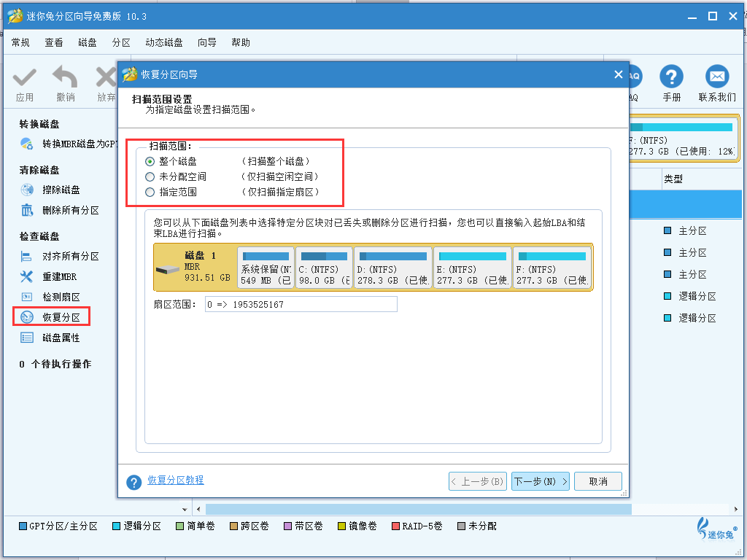Select 整个磁盘 (Full disk) radio button

pos(150,161)
